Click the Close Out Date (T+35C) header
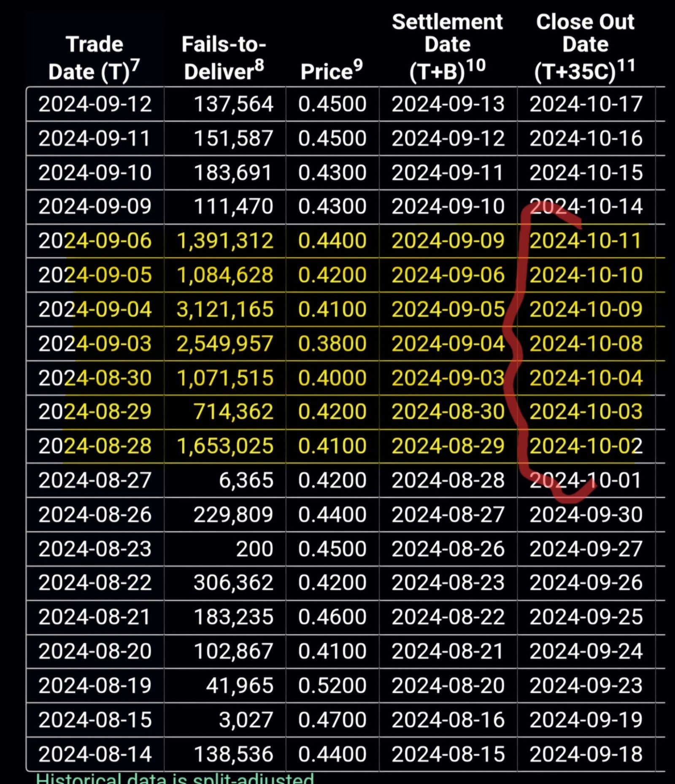675x784 pixels. pos(585,47)
